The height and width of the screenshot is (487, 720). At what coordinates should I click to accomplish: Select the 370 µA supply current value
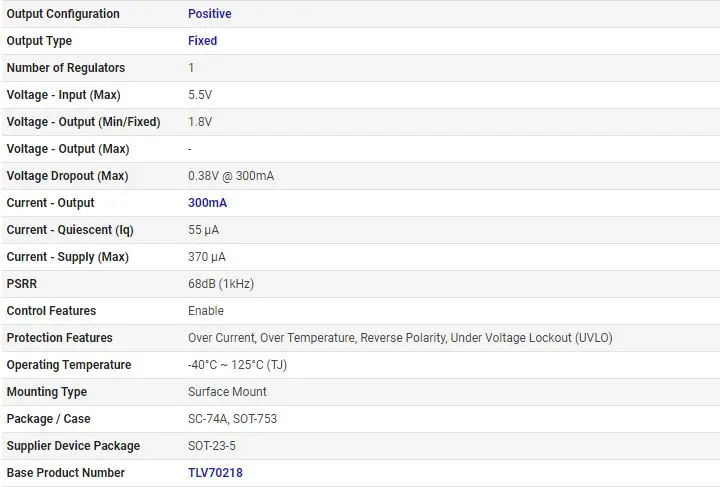point(206,257)
